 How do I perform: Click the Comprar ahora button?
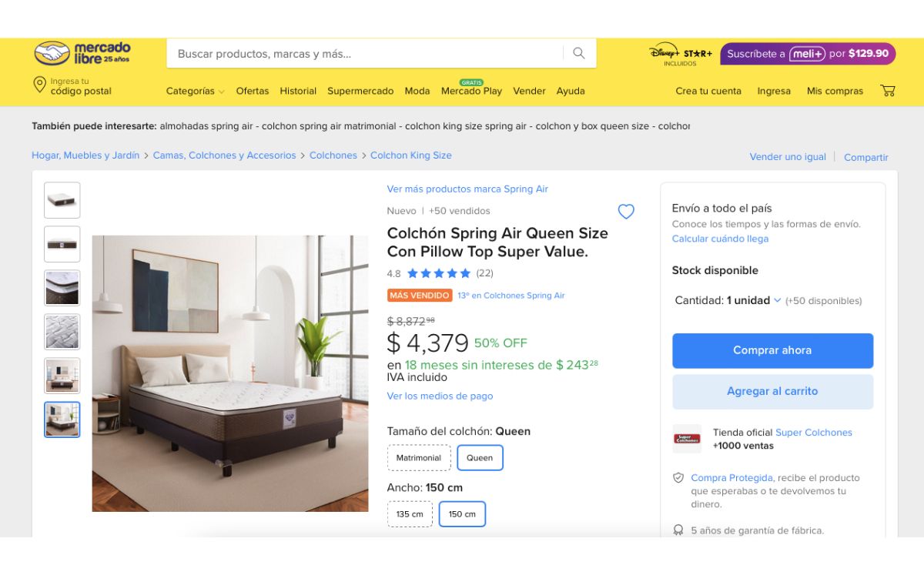(772, 350)
